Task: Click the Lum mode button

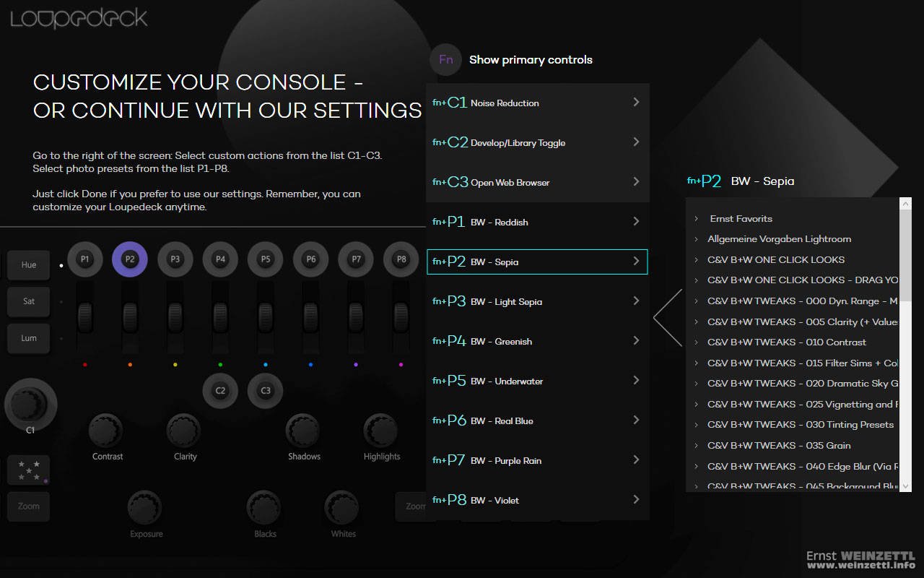Action: pyautogui.click(x=29, y=338)
